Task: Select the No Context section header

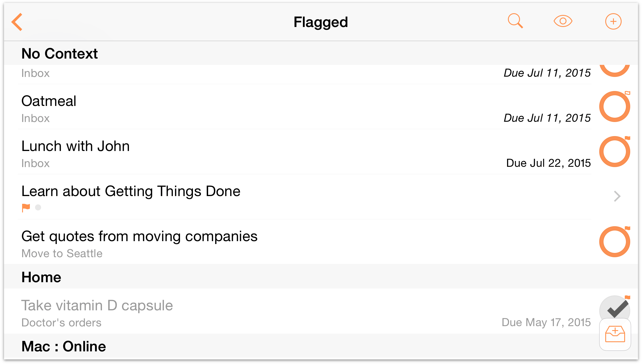Action: pyautogui.click(x=60, y=54)
